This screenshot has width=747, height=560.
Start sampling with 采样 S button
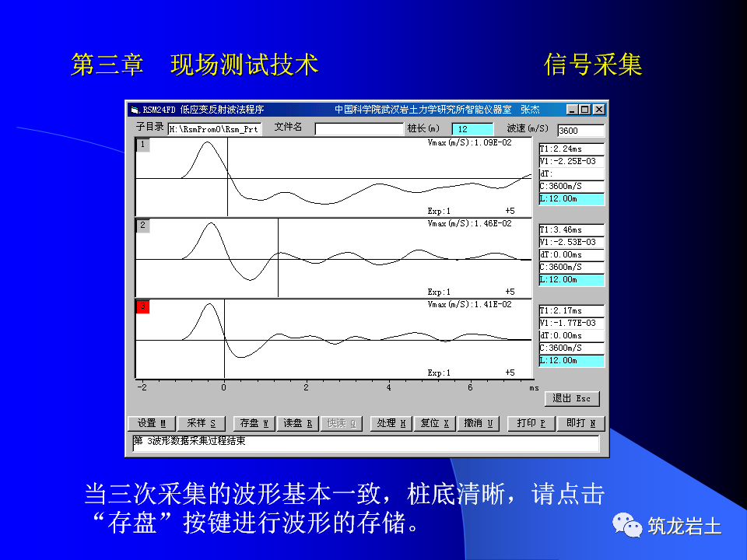[x=201, y=423]
